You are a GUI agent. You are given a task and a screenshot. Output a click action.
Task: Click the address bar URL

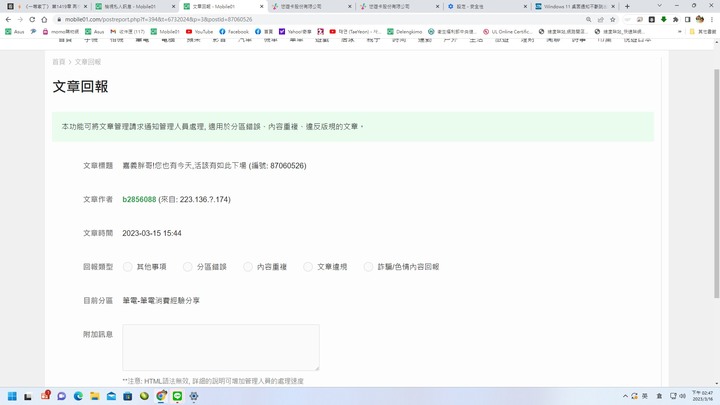click(x=158, y=20)
